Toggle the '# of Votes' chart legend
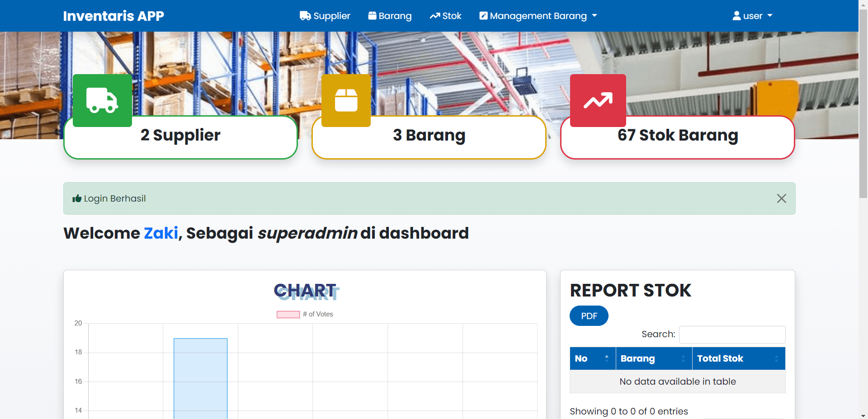This screenshot has height=419, width=868. click(x=305, y=314)
